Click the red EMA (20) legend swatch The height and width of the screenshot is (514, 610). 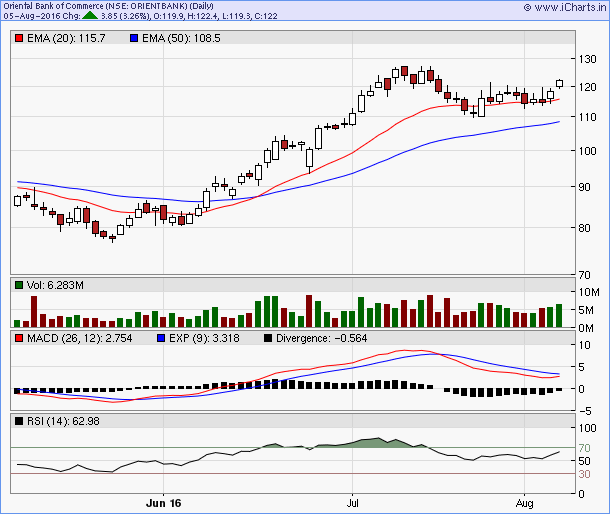click(19, 39)
